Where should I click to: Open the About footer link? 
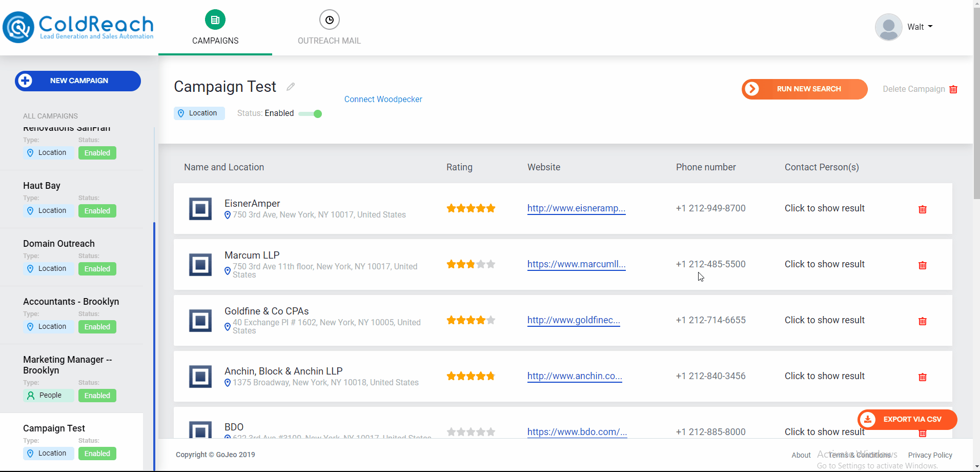[x=801, y=455]
